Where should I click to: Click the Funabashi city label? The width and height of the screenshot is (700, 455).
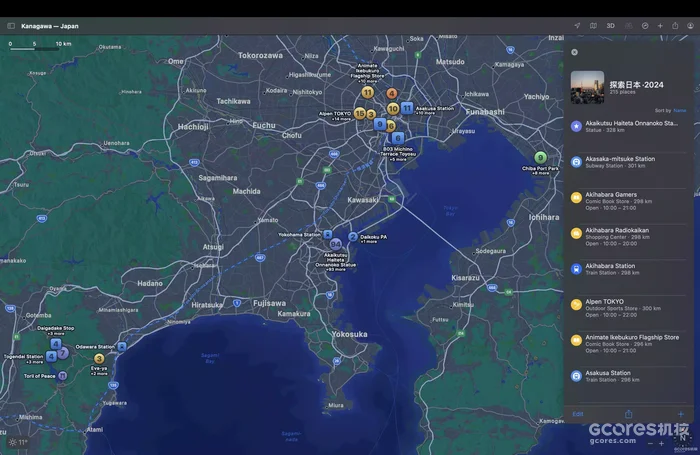pos(485,112)
